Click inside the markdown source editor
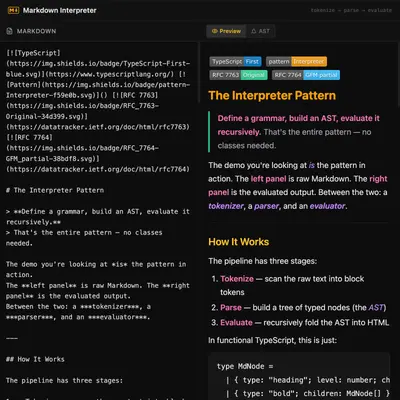The image size is (400, 400). pos(99,220)
